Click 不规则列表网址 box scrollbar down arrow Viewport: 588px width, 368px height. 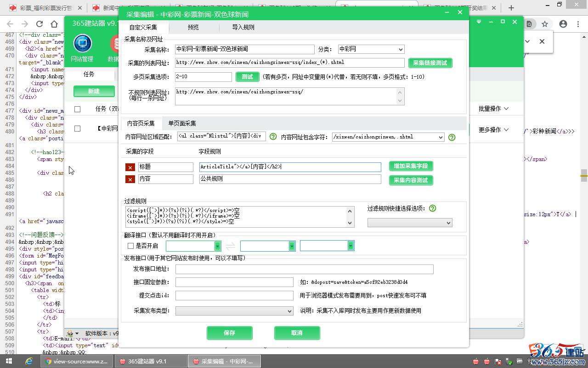[400, 101]
